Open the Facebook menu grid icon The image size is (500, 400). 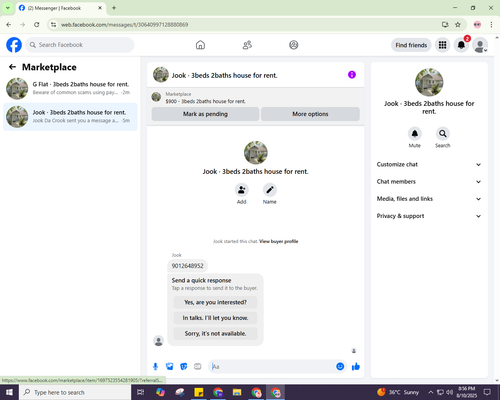[x=442, y=45]
